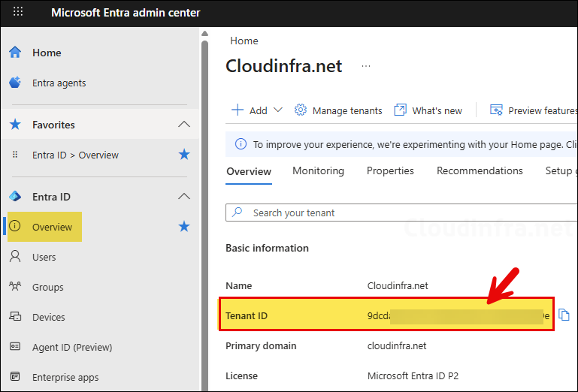Open the ellipsis menu beside Cloudinfra.net

click(x=366, y=66)
